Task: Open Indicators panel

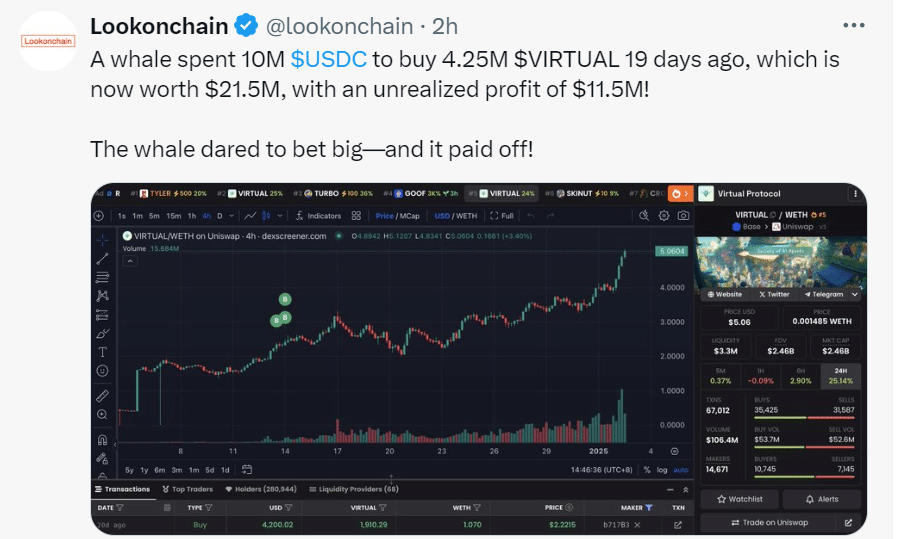Action: 319,215
